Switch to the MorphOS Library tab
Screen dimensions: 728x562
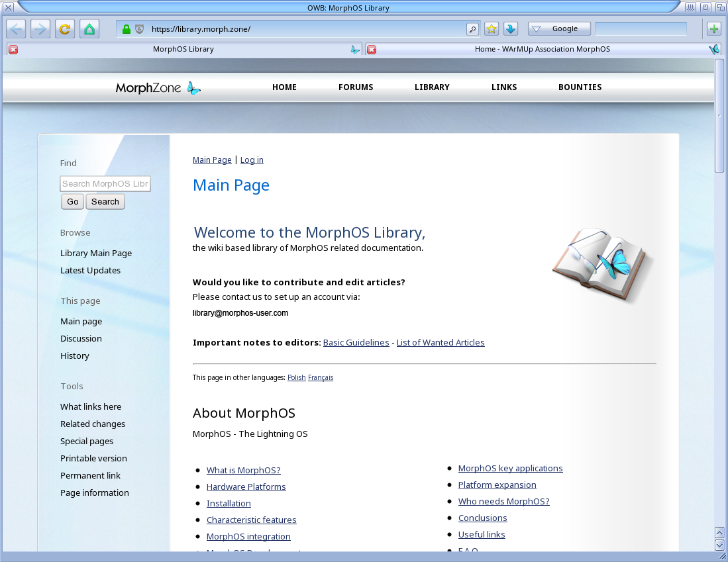pyautogui.click(x=183, y=49)
